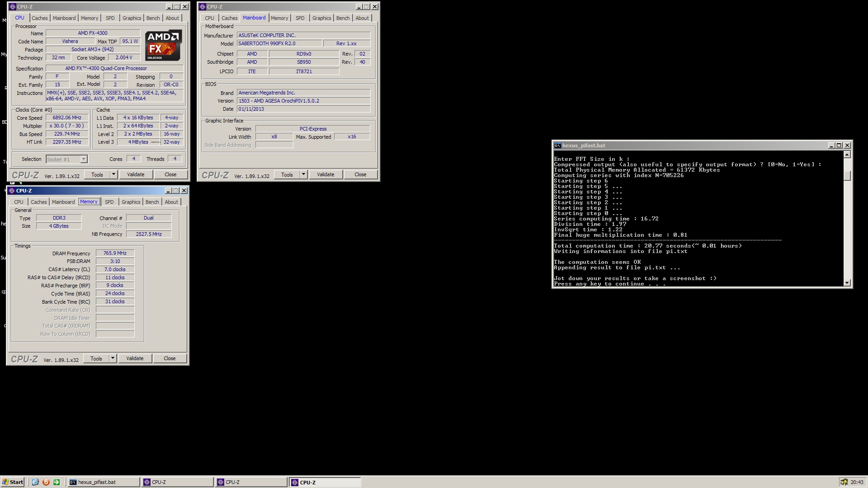Click the green arrow quick launch icon

[57, 482]
